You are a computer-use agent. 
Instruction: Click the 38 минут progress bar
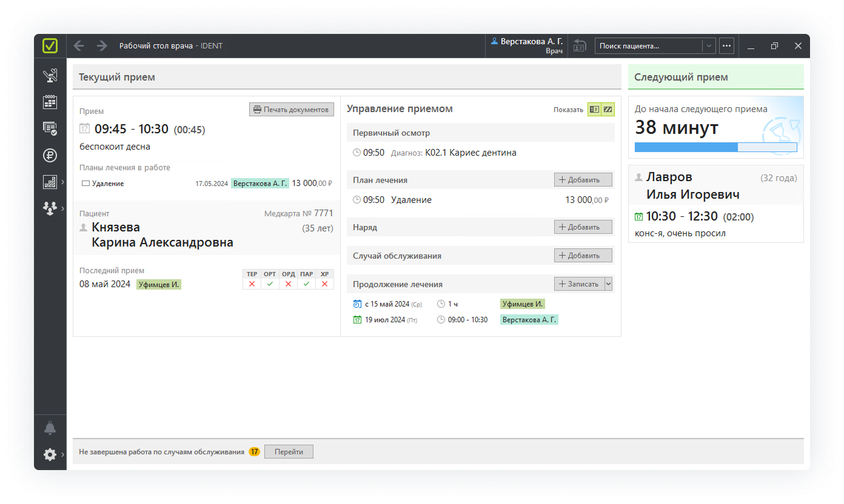click(716, 147)
